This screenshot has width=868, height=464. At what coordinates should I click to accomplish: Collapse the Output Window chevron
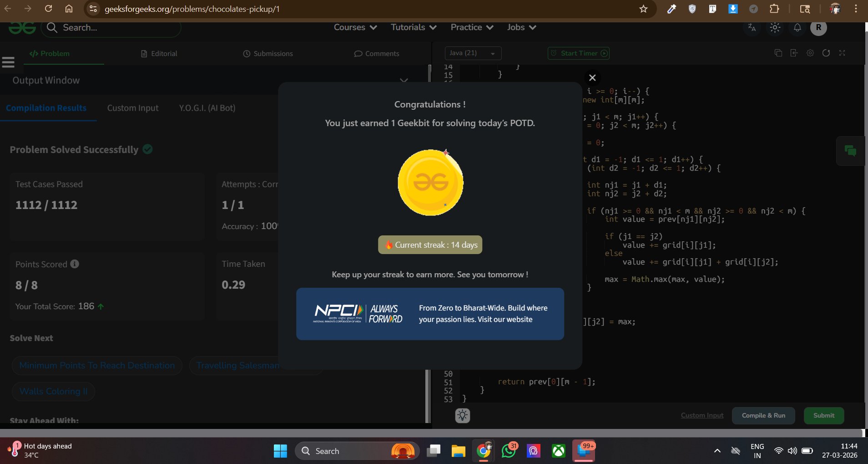pos(404,80)
